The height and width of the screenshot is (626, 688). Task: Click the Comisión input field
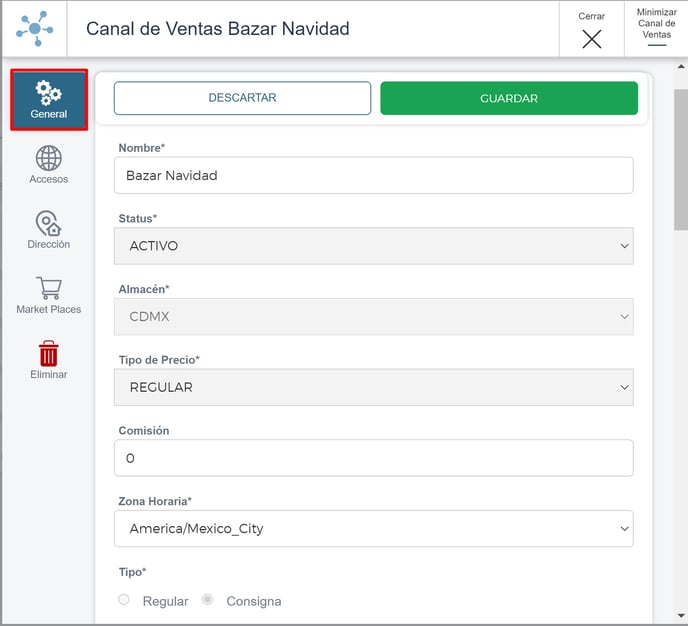373,458
